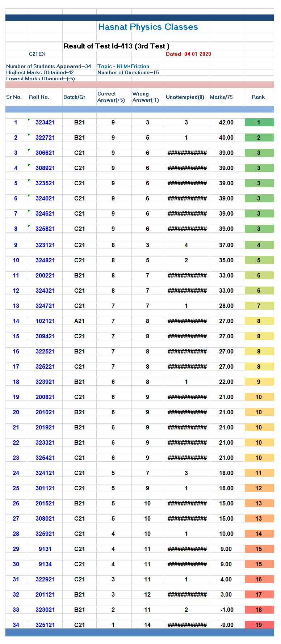Click the rank 19 red cell

[x=259, y=625]
